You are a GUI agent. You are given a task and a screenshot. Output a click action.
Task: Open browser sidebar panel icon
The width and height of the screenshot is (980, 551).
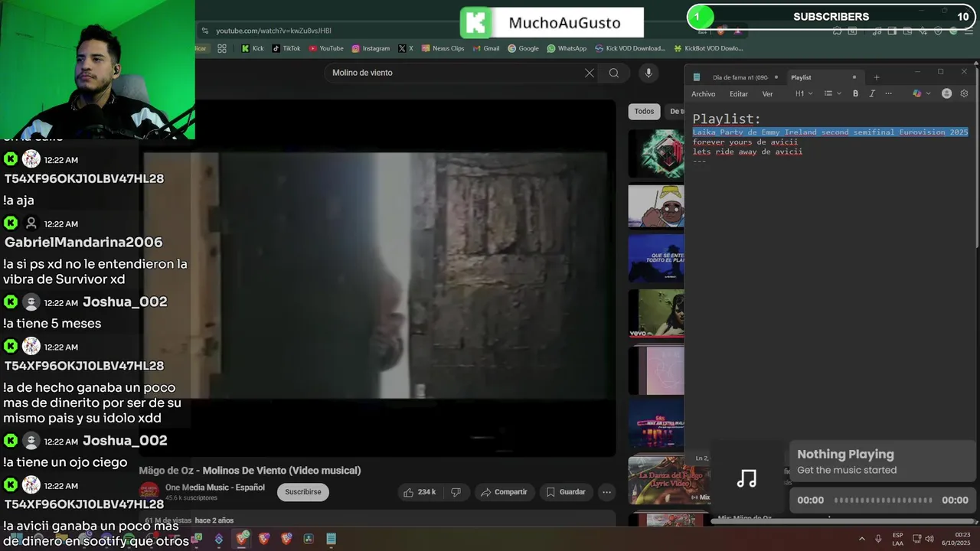(892, 31)
